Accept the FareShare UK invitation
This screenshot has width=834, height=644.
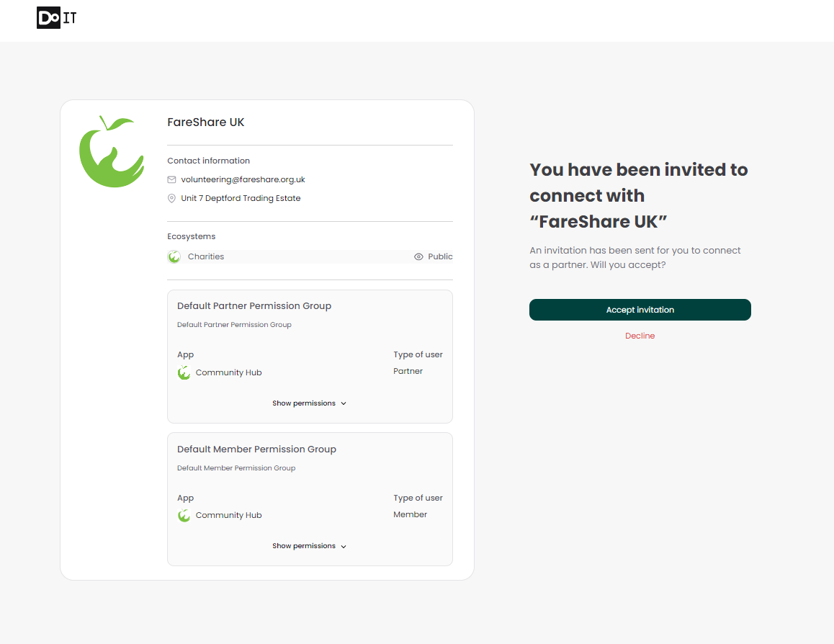tap(640, 310)
